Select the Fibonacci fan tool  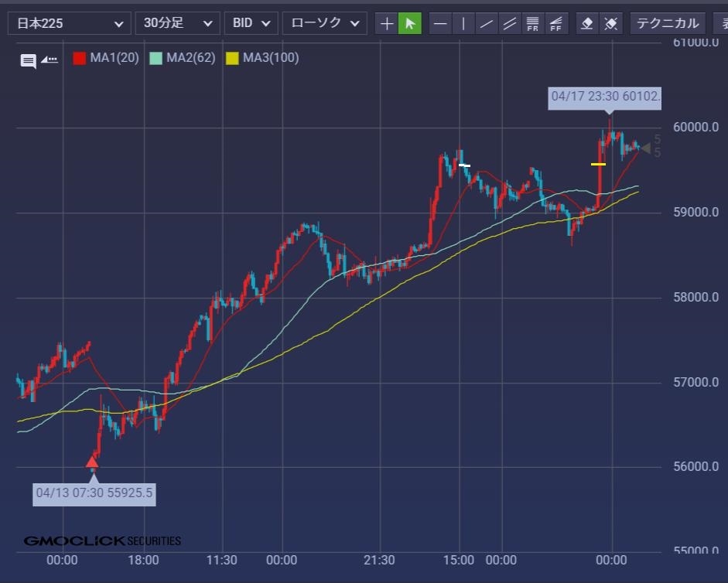pyautogui.click(x=555, y=23)
